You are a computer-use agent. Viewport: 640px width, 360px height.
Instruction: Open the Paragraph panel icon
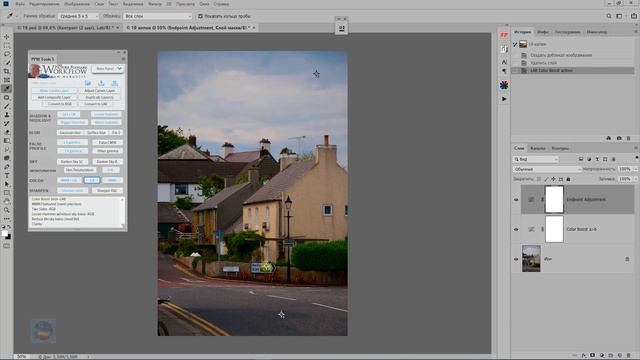[504, 71]
